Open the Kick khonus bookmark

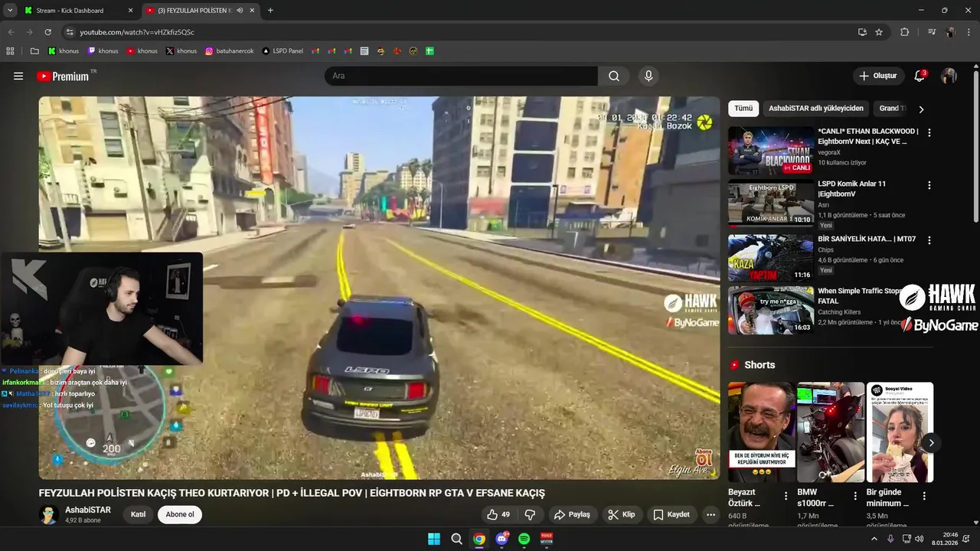[x=63, y=51]
